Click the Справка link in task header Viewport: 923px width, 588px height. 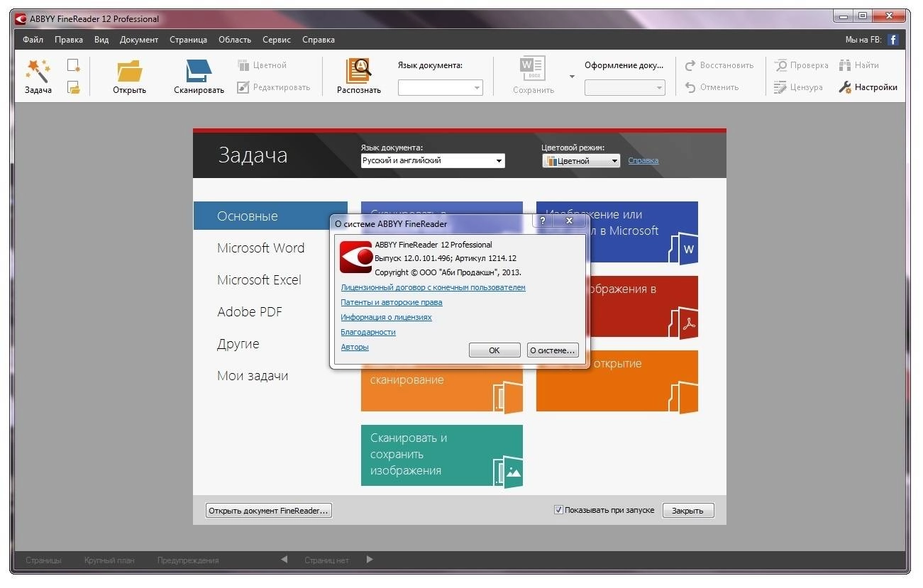pos(643,161)
